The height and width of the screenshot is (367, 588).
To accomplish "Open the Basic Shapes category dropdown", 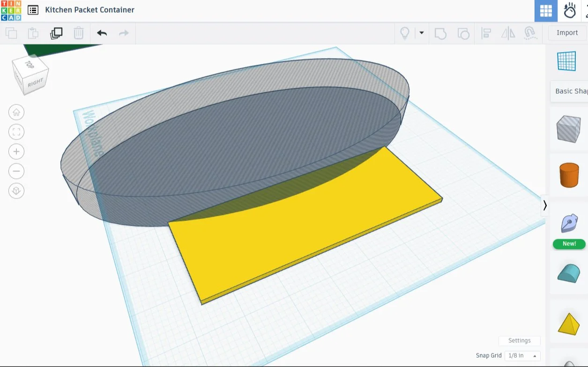I will pyautogui.click(x=569, y=91).
